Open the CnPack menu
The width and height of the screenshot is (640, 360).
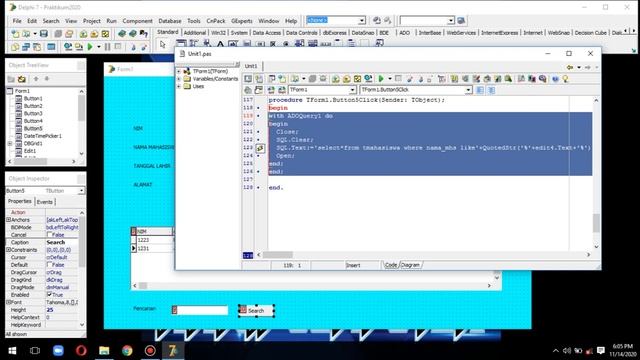coord(216,21)
